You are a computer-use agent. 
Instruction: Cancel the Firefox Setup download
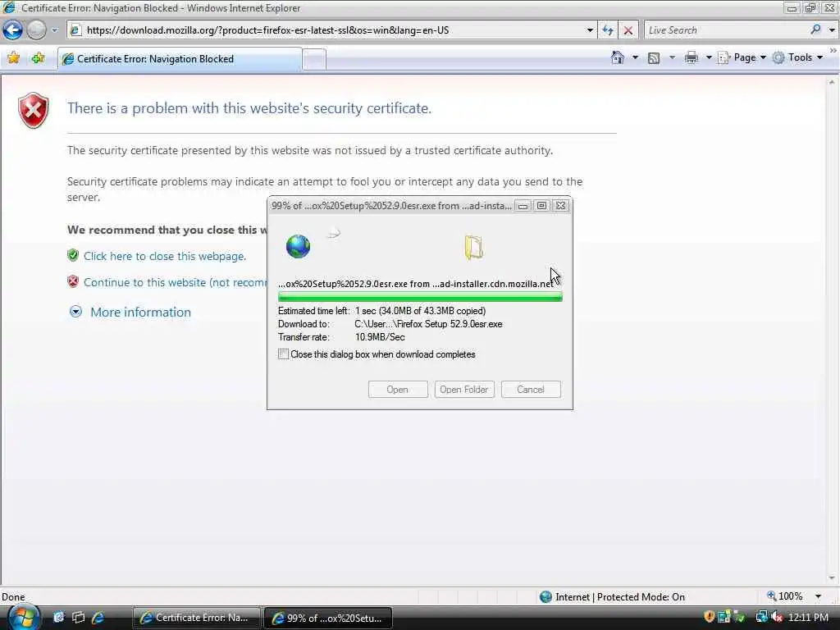[531, 390]
